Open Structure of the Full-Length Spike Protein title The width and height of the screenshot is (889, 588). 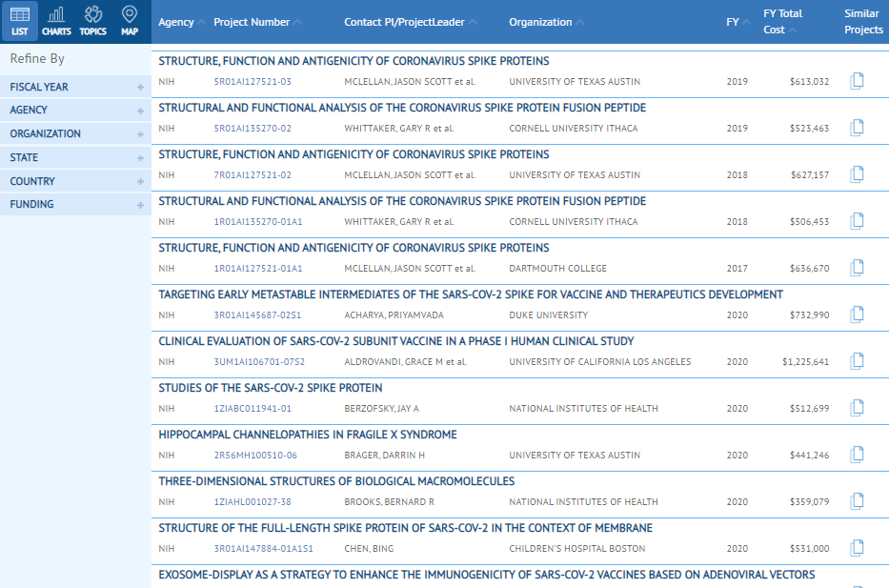[x=405, y=528]
